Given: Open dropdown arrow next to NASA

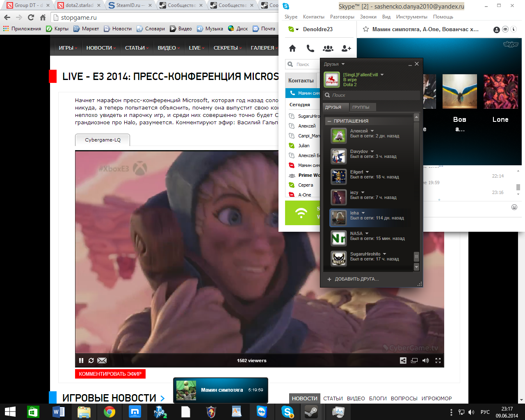Looking at the screenshot, I should [x=367, y=233].
